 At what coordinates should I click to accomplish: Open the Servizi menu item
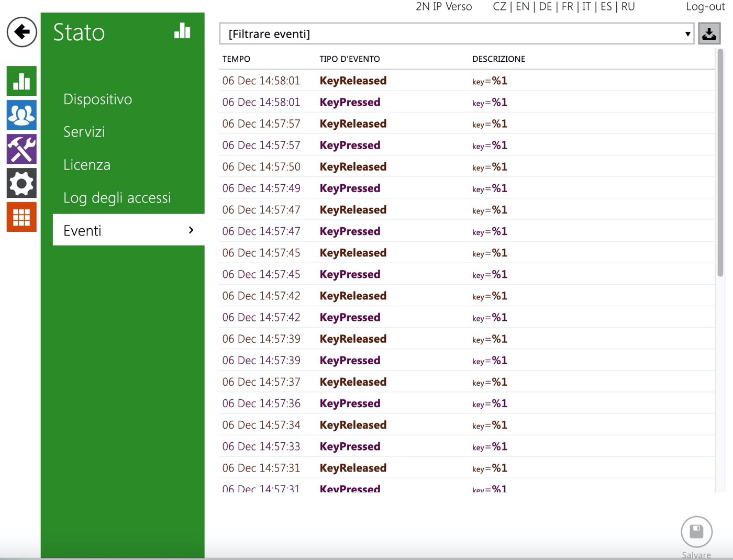[x=84, y=132]
